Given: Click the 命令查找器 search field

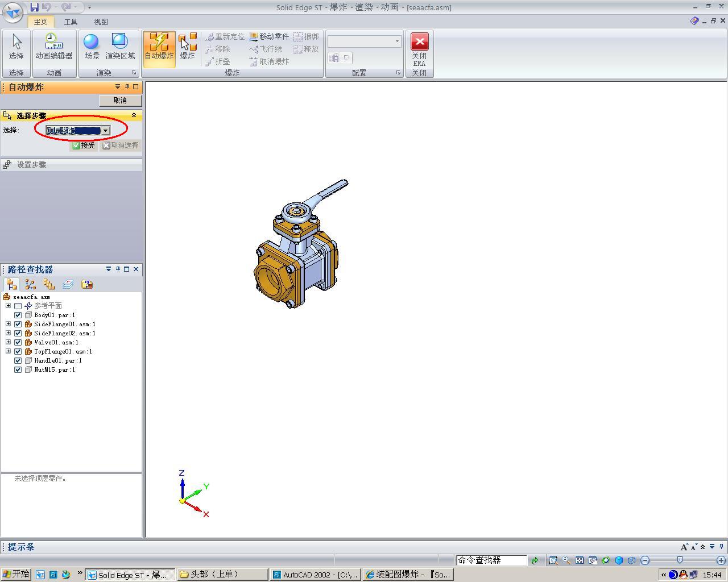Looking at the screenshot, I should (x=492, y=560).
